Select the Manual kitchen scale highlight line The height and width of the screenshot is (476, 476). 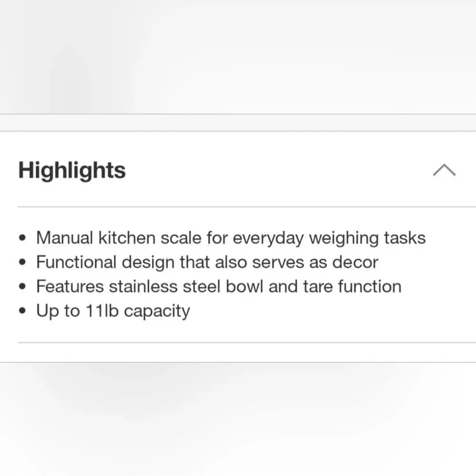click(x=231, y=238)
